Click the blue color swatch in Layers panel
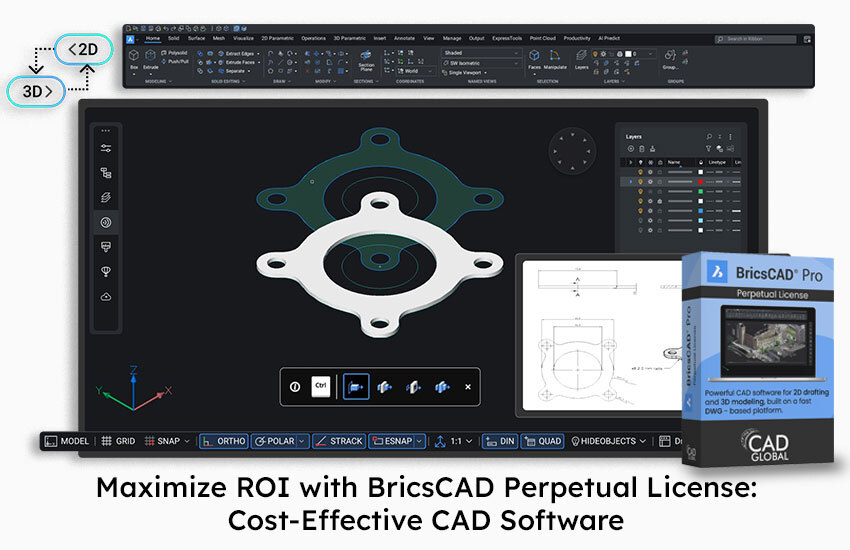 (700, 211)
